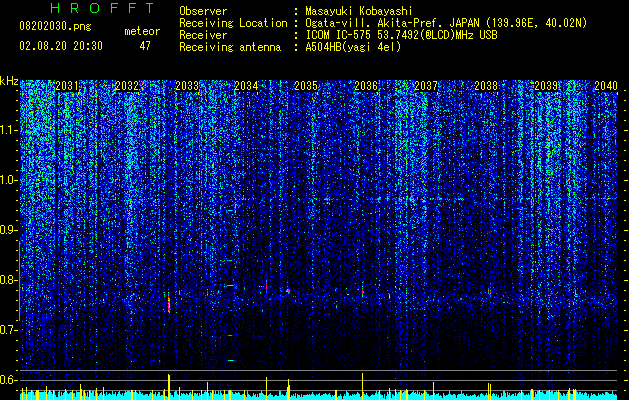
Task: Click the kHz axis unit label
Action: click(x=9, y=81)
